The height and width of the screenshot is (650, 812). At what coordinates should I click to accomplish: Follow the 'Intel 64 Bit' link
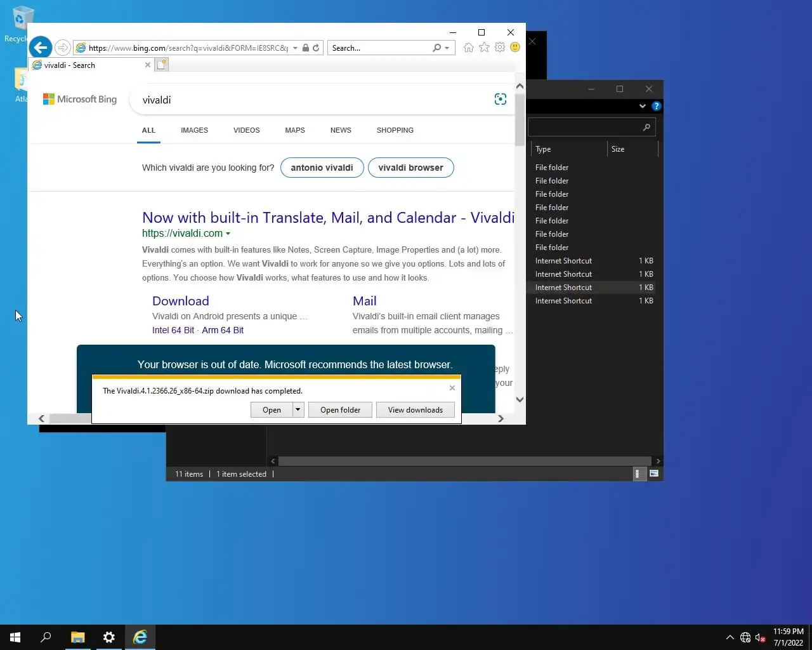tap(173, 330)
